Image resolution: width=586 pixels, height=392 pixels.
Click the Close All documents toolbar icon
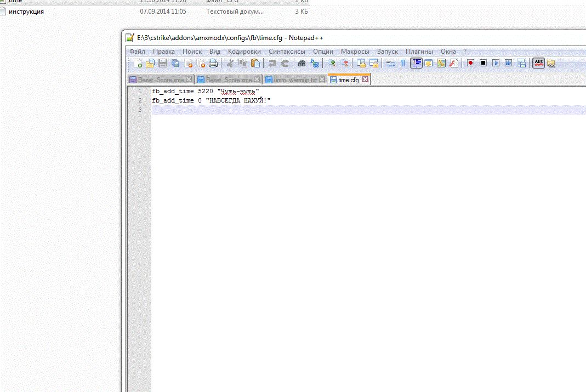click(x=201, y=63)
